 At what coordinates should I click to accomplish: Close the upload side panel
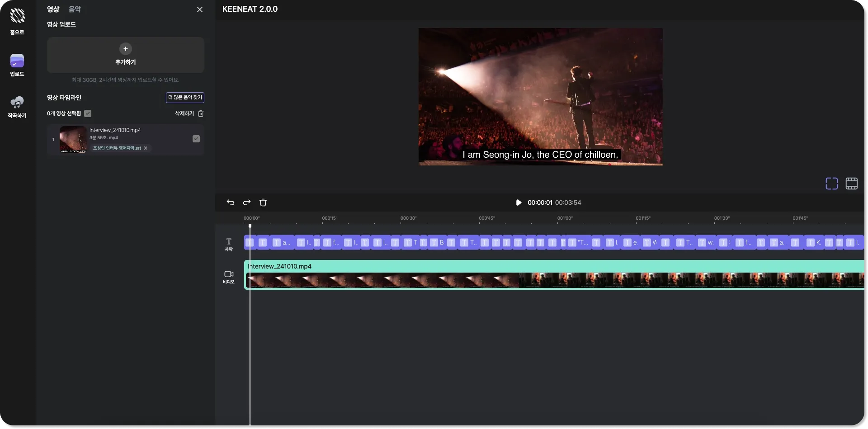point(200,9)
